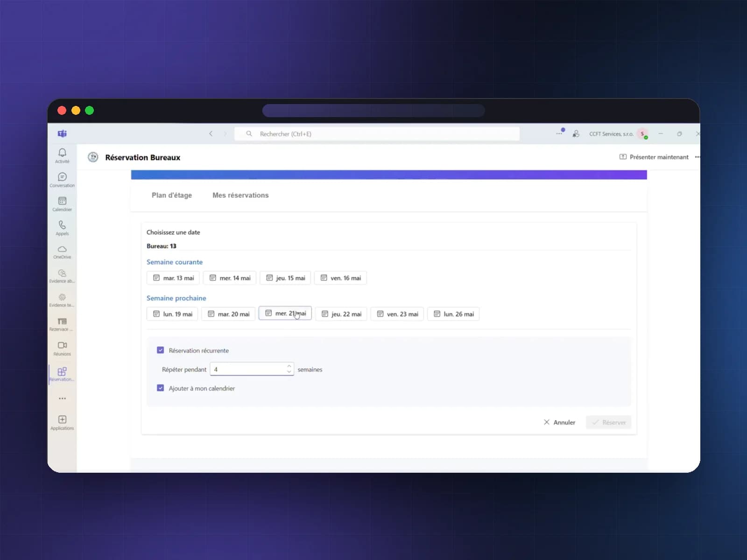
Task: Open Appels in the sidebar
Action: 62,229
